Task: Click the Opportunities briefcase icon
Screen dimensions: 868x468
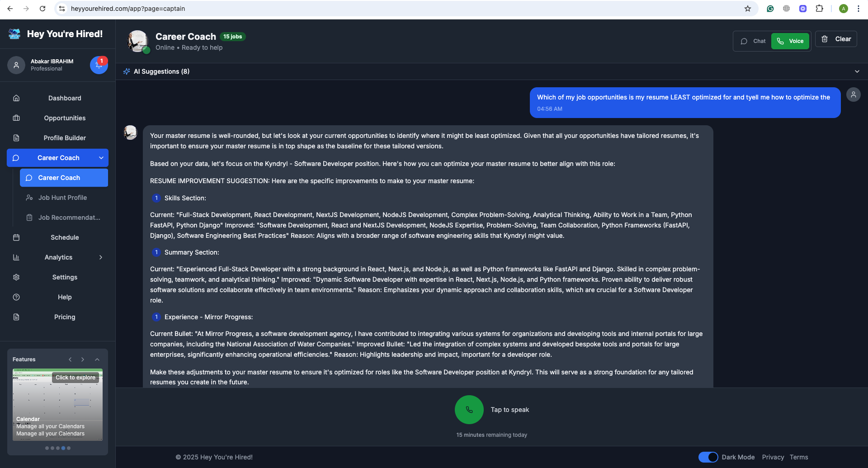Action: click(x=16, y=118)
